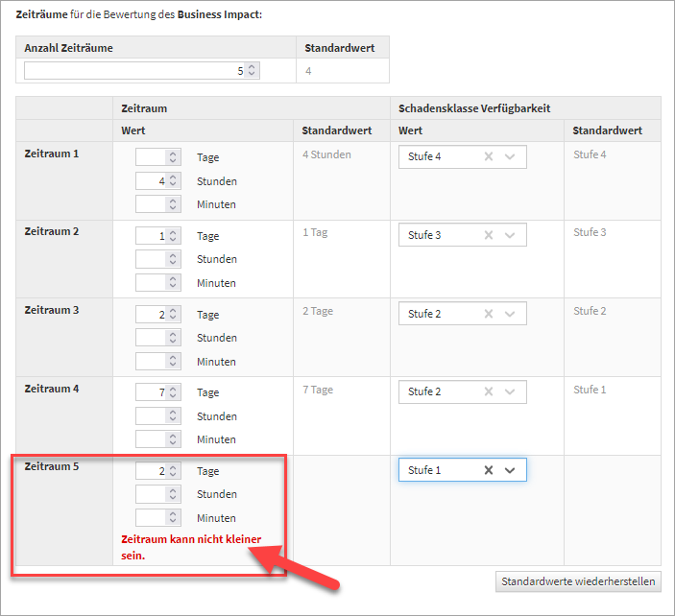Clear the Stufe 2 selection in Zeitraum 3
Screen dimensions: 675x616
click(488, 314)
